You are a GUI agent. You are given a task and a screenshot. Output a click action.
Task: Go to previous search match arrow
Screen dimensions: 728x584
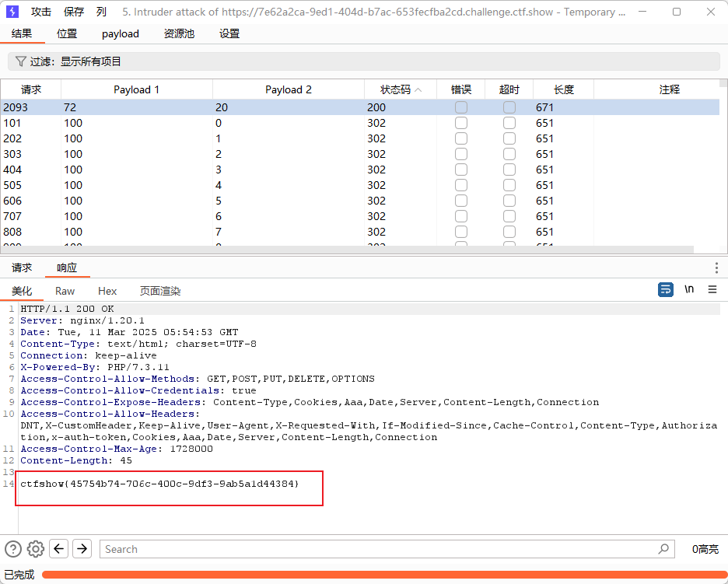click(58, 549)
